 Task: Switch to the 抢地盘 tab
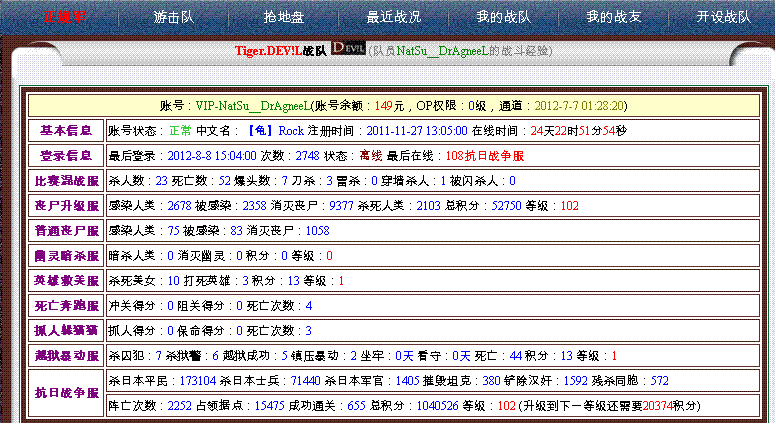tap(283, 17)
